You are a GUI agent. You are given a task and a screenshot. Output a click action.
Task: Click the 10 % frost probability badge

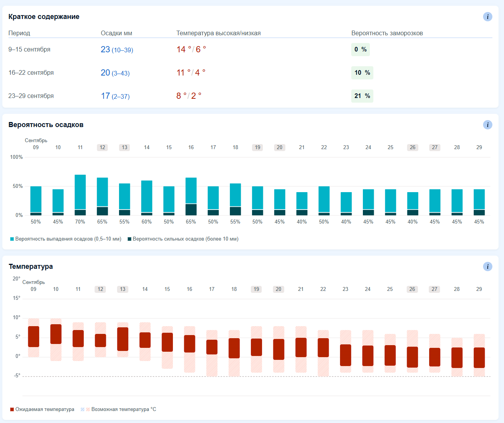click(362, 73)
